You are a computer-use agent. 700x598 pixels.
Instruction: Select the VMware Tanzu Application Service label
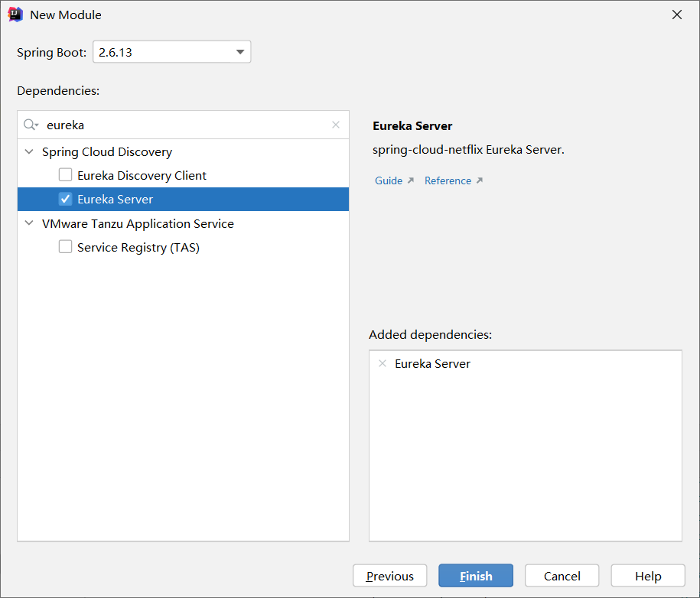138,223
